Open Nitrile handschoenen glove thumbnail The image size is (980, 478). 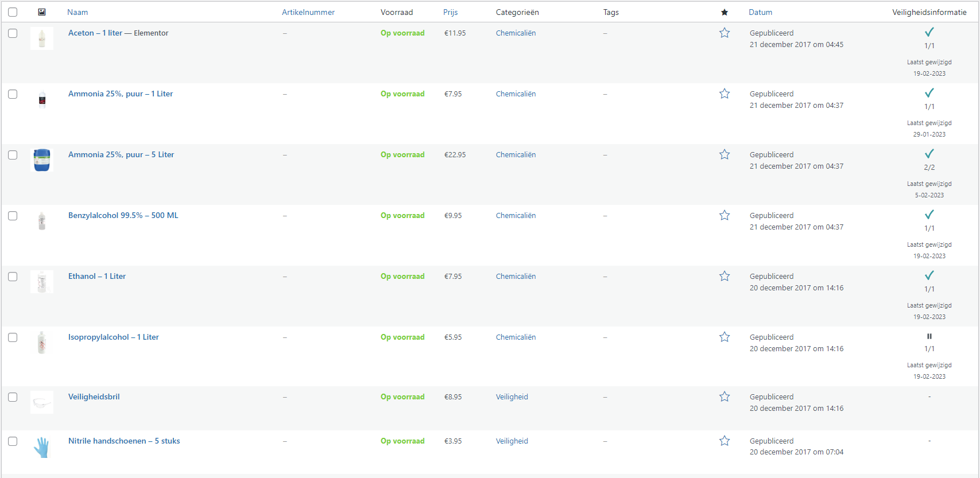coord(42,446)
